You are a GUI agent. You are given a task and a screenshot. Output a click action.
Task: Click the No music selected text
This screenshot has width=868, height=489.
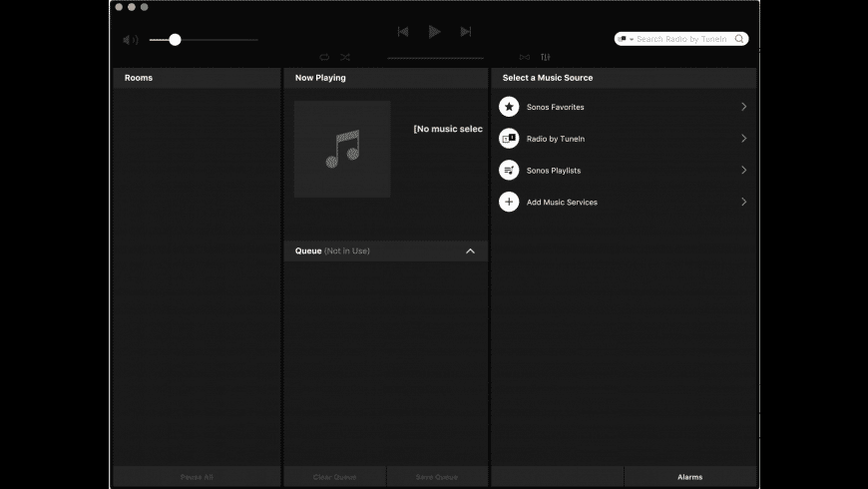pyautogui.click(x=448, y=129)
